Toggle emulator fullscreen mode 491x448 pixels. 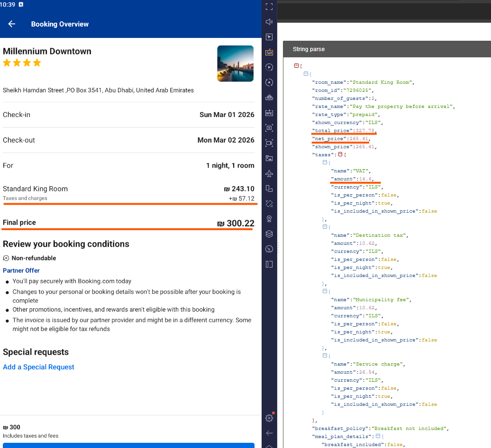tap(269, 7)
